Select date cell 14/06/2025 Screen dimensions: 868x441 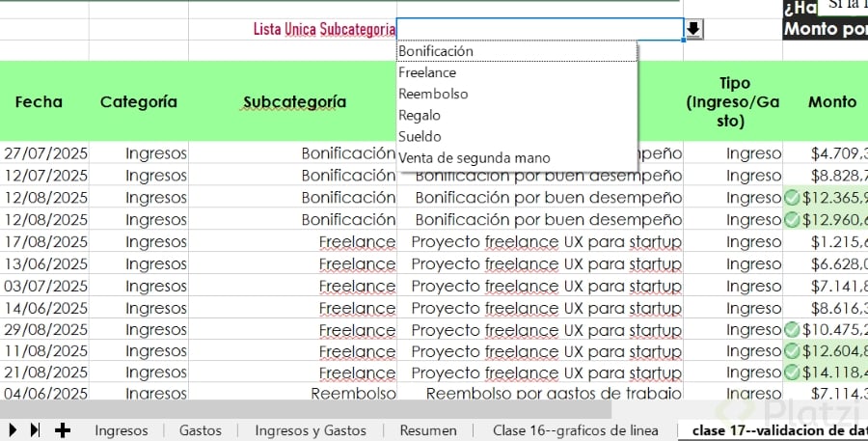pos(44,308)
